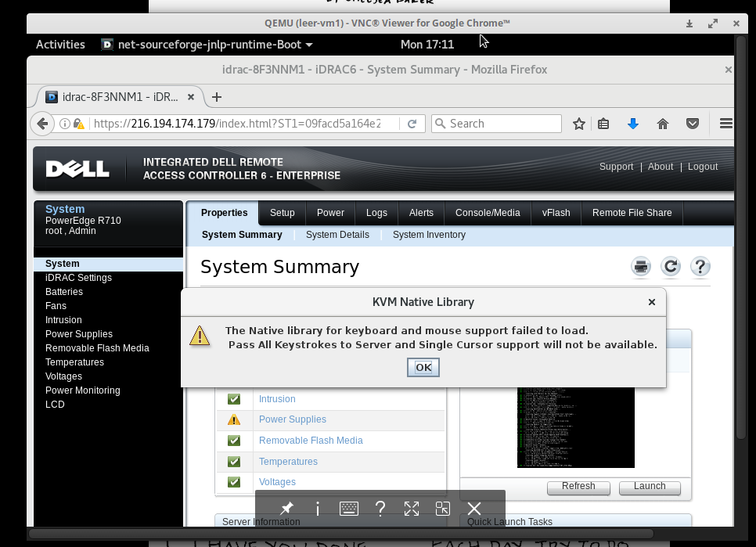Click the Launch console button
Screen dimensions: 756x547
pos(649,486)
